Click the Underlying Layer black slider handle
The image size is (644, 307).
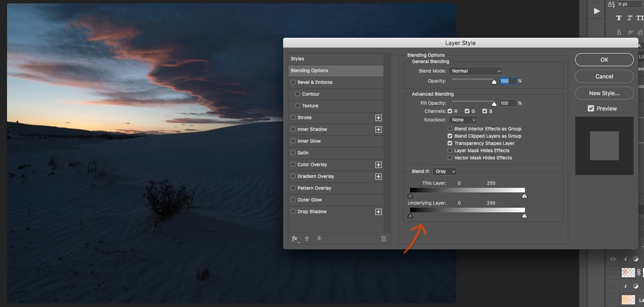[411, 216]
